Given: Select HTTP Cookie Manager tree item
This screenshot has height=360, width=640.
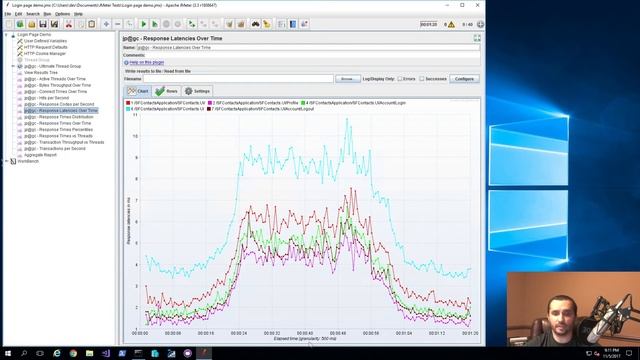Looking at the screenshot, I should pos(44,53).
